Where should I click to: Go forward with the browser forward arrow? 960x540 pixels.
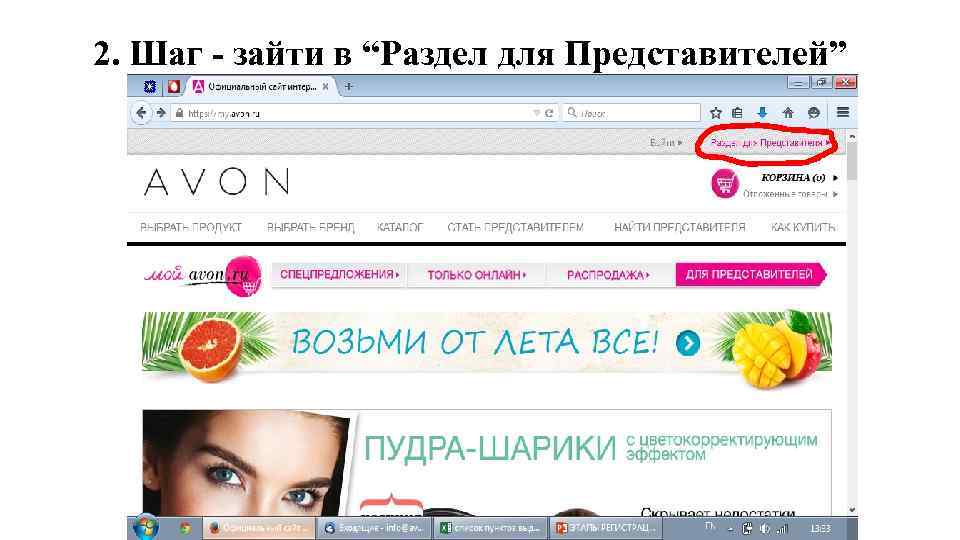point(161,113)
